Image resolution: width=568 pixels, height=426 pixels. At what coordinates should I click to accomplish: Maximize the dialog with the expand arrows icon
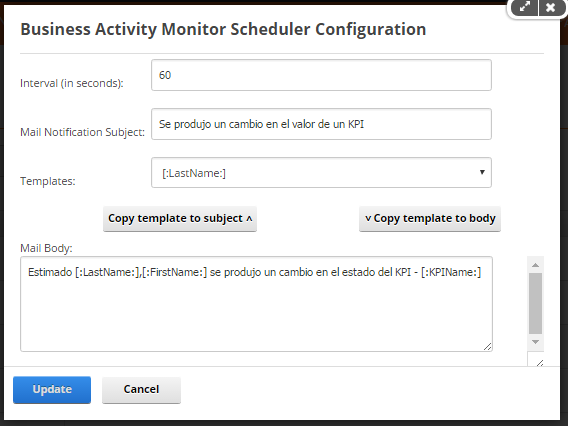point(525,7)
